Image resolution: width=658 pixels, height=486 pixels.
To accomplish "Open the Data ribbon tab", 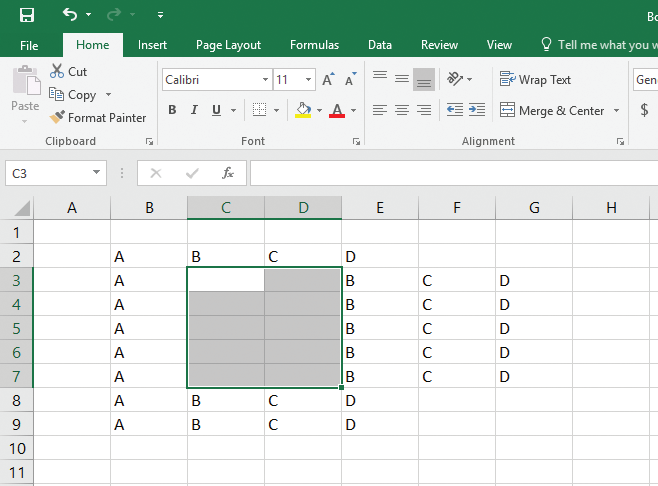I will click(380, 45).
